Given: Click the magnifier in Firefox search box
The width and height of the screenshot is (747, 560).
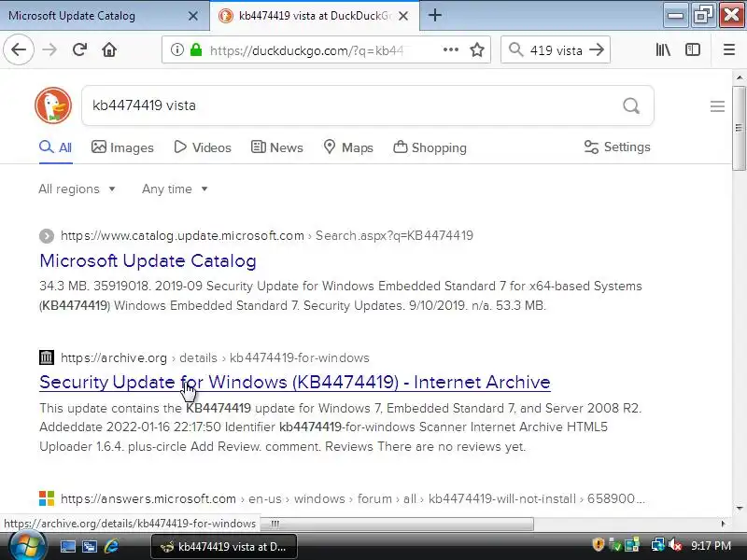Looking at the screenshot, I should click(515, 49).
